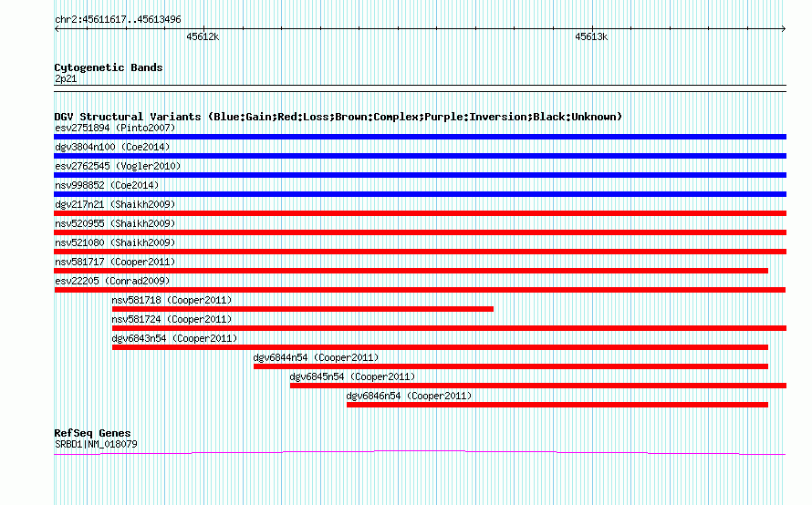Click the Cytogenetic Bands track title
Screen dimensions: 812x505
click(x=109, y=67)
